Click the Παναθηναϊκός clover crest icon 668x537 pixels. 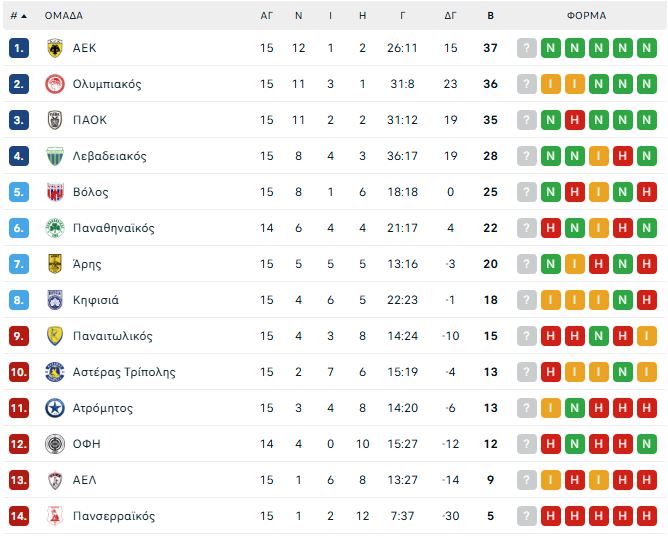click(x=55, y=228)
